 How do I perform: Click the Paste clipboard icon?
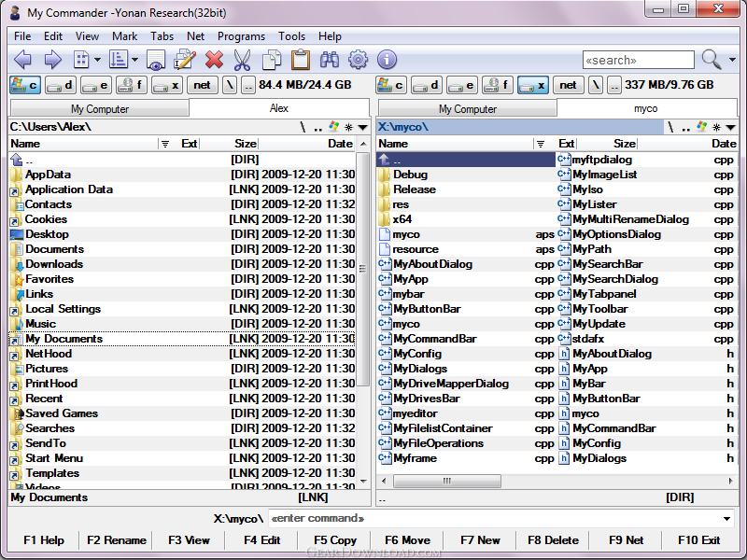click(301, 60)
